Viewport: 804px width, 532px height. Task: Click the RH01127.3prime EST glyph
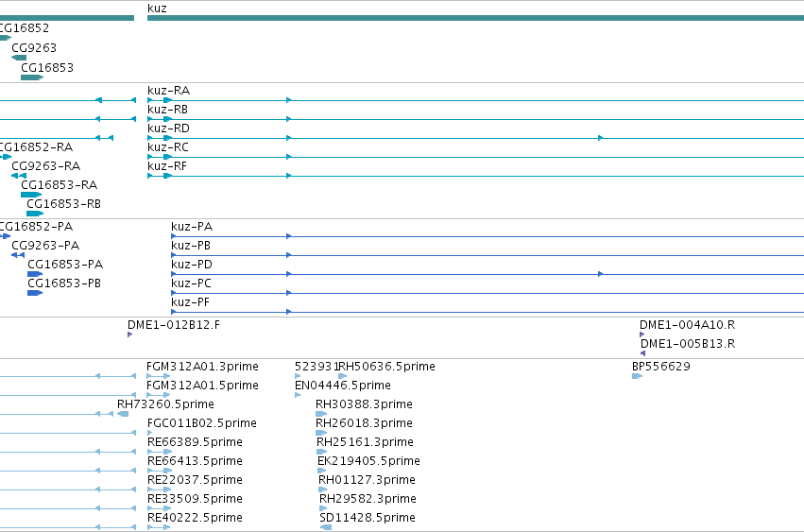point(322,489)
